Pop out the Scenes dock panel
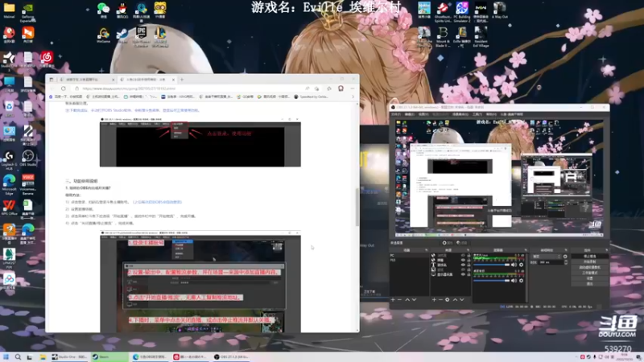The width and height of the screenshot is (644, 362). pyautogui.click(x=427, y=250)
